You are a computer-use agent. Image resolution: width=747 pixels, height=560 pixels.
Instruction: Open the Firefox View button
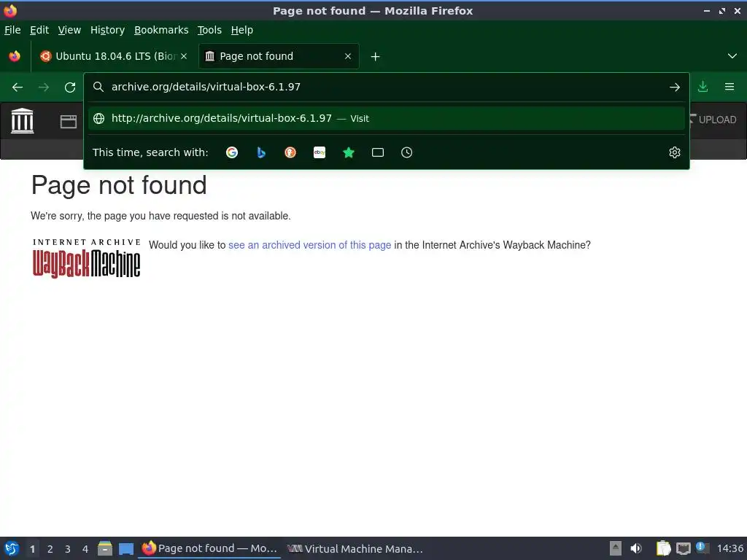click(x=15, y=56)
